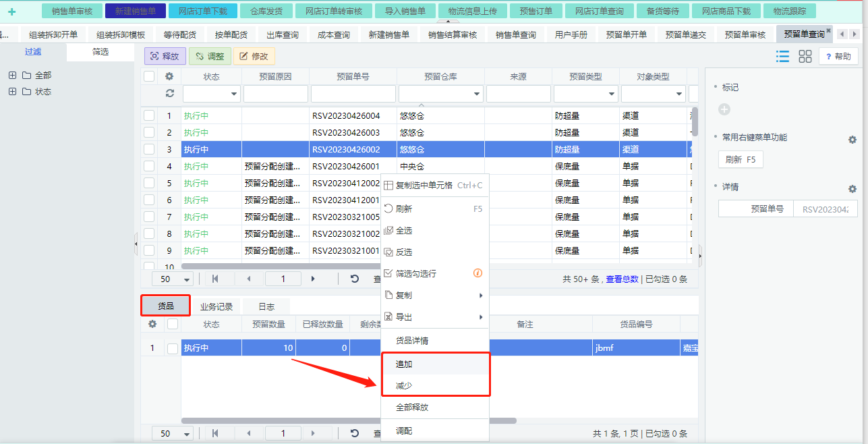Open 帮助 help button
Image resolution: width=868 pixels, height=444 pixels.
tap(838, 57)
